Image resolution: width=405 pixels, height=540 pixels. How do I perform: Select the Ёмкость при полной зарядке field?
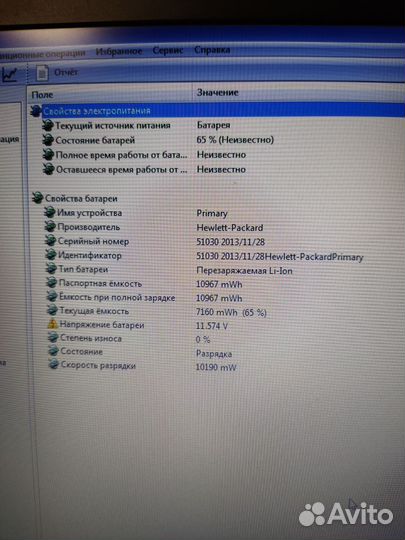[117, 297]
